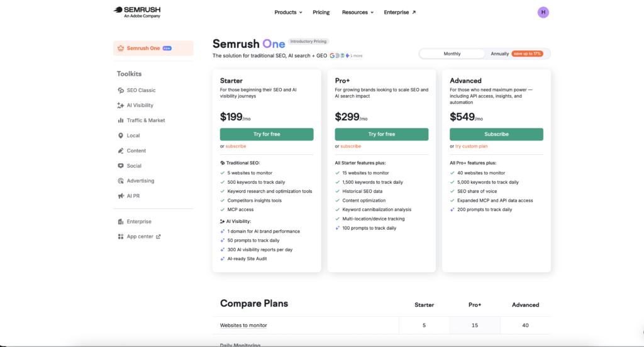Viewport: 644px width, 347px height.
Task: Click 'AI-ready Site Audit' feature text
Action: tap(247, 259)
